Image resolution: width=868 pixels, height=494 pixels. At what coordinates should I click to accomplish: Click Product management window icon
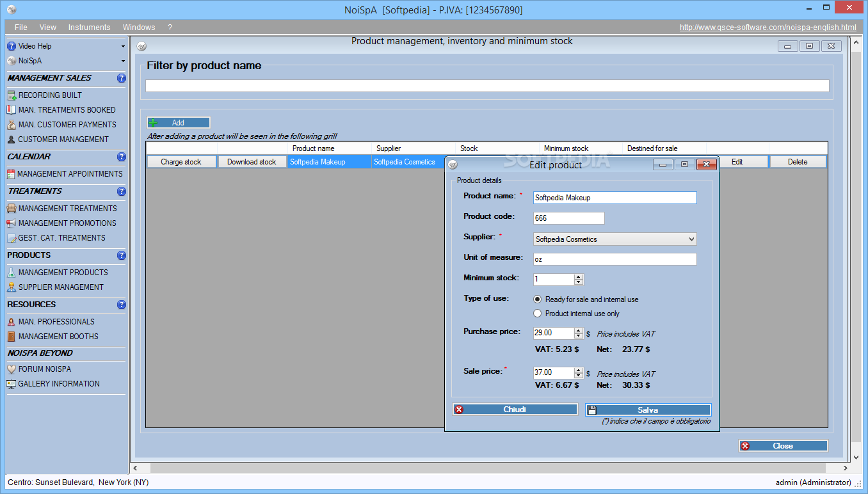[141, 46]
